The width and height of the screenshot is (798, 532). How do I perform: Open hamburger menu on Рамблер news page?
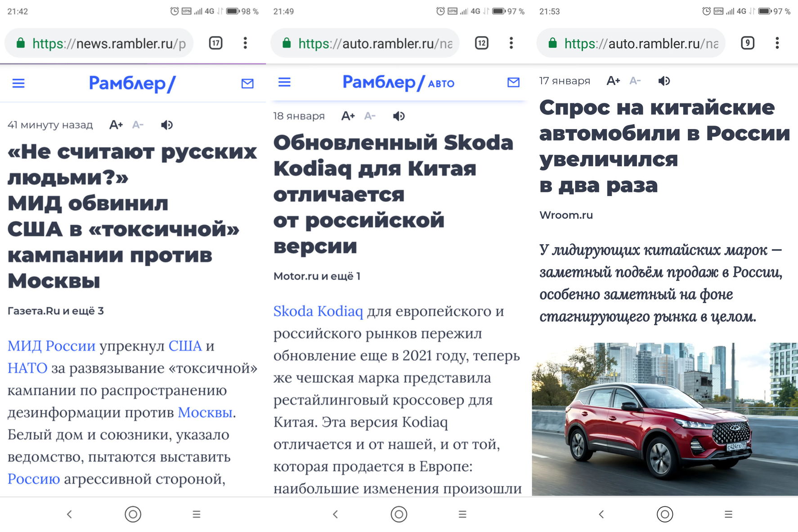(x=18, y=83)
